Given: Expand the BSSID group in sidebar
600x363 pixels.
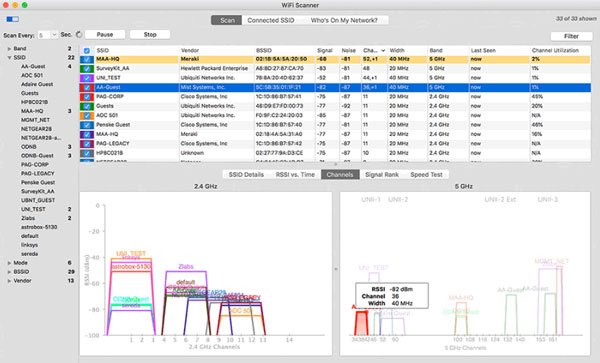Looking at the screenshot, I should click(9, 272).
